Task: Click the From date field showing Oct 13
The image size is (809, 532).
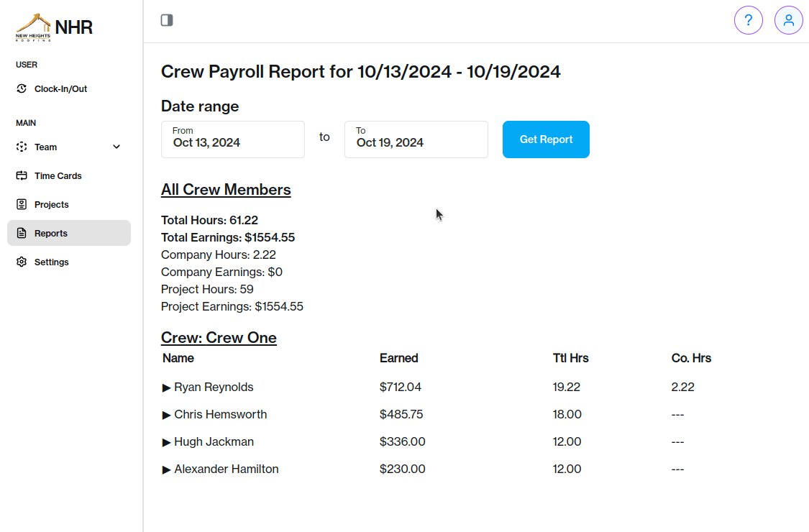Action: tap(232, 139)
